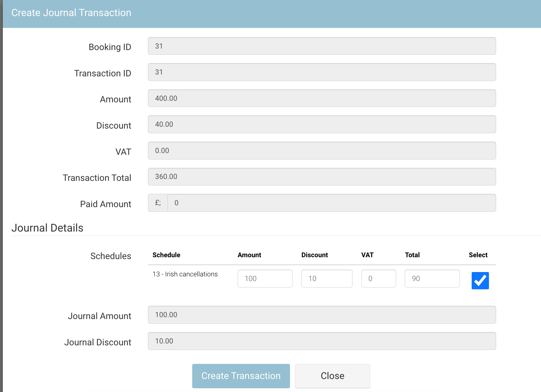The height and width of the screenshot is (392, 541).
Task: Select the Discount field showing 40.00
Action: point(322,124)
